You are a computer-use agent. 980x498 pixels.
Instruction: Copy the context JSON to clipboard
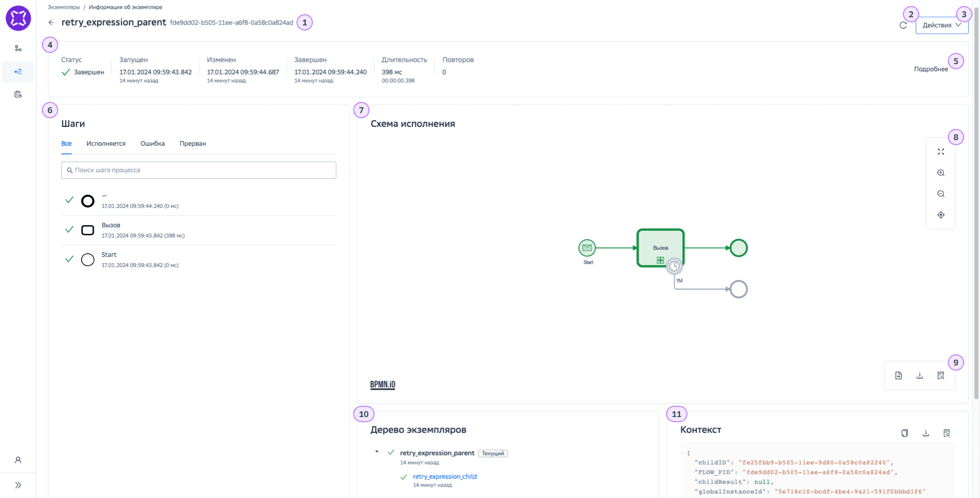pyautogui.click(x=904, y=433)
